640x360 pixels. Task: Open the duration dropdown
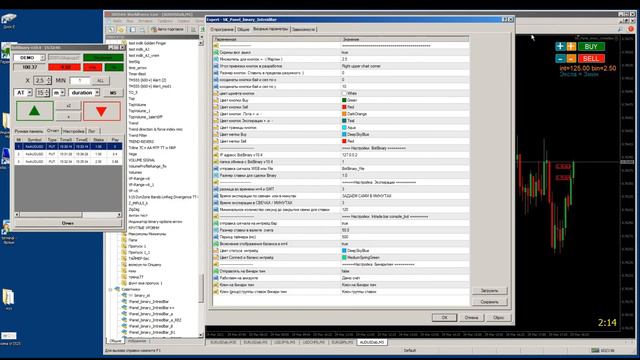[84, 93]
